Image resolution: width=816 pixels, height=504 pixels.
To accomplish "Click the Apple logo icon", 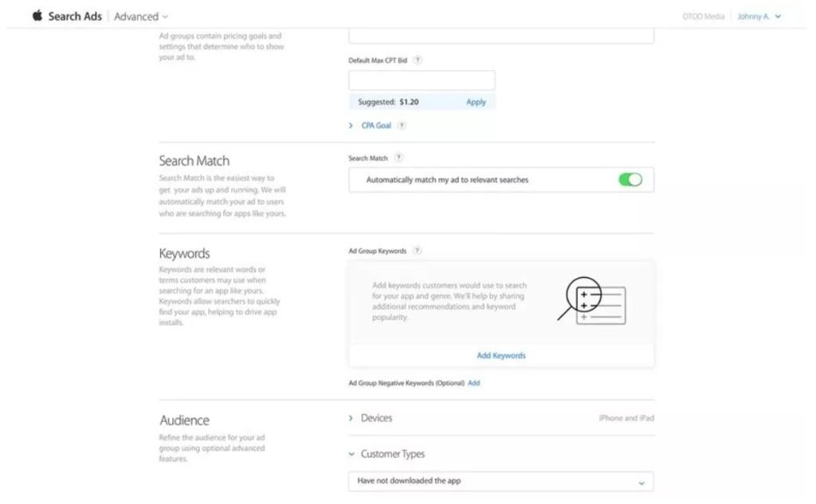I will tap(37, 16).
